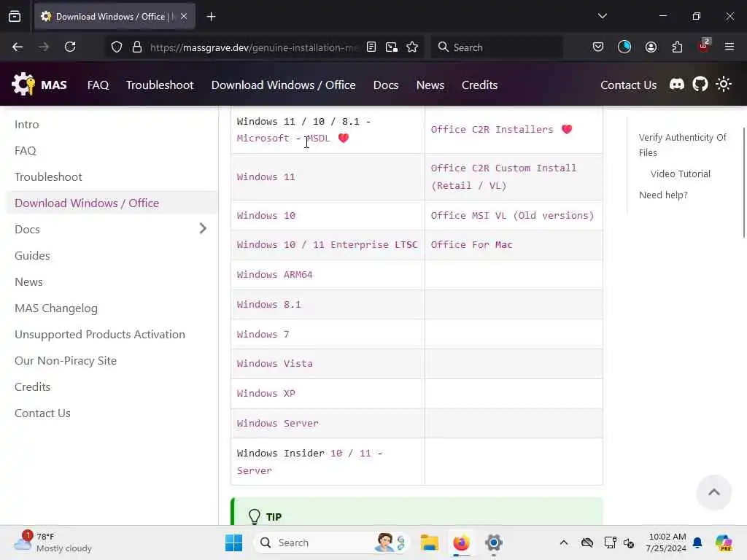Viewport: 747px width, 560px height.
Task: Toggle light/dark theme sun icon
Action: [x=723, y=85]
